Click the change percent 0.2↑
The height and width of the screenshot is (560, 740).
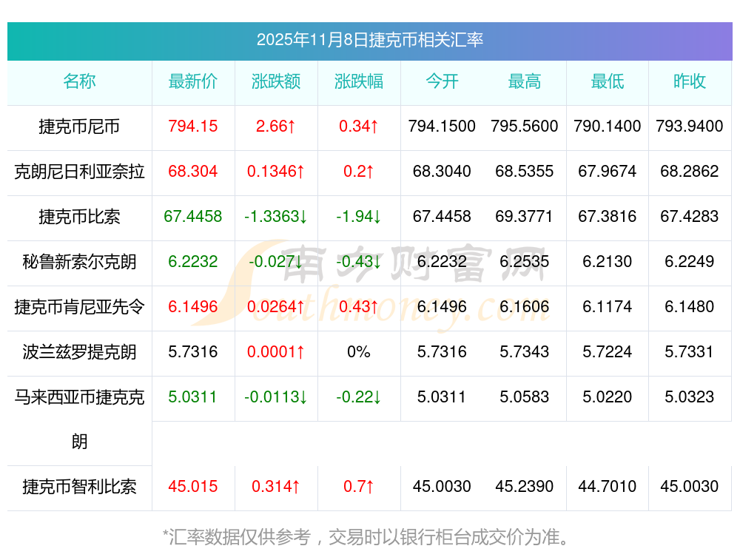(359, 172)
